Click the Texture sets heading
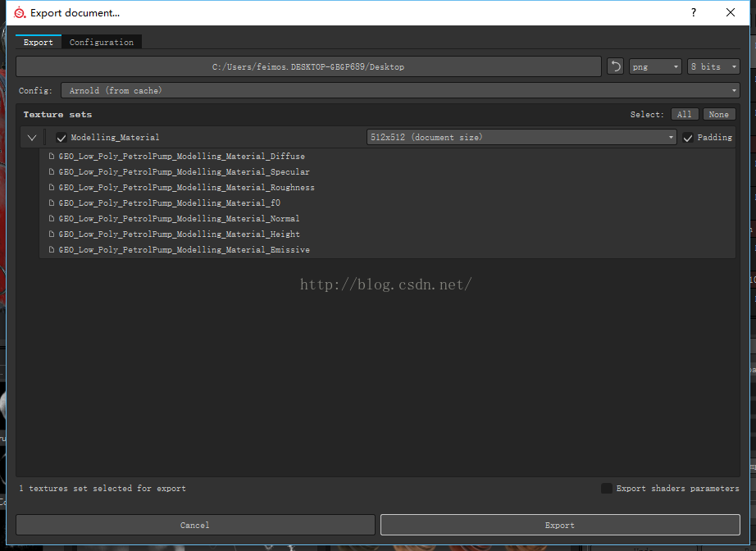 (x=57, y=114)
